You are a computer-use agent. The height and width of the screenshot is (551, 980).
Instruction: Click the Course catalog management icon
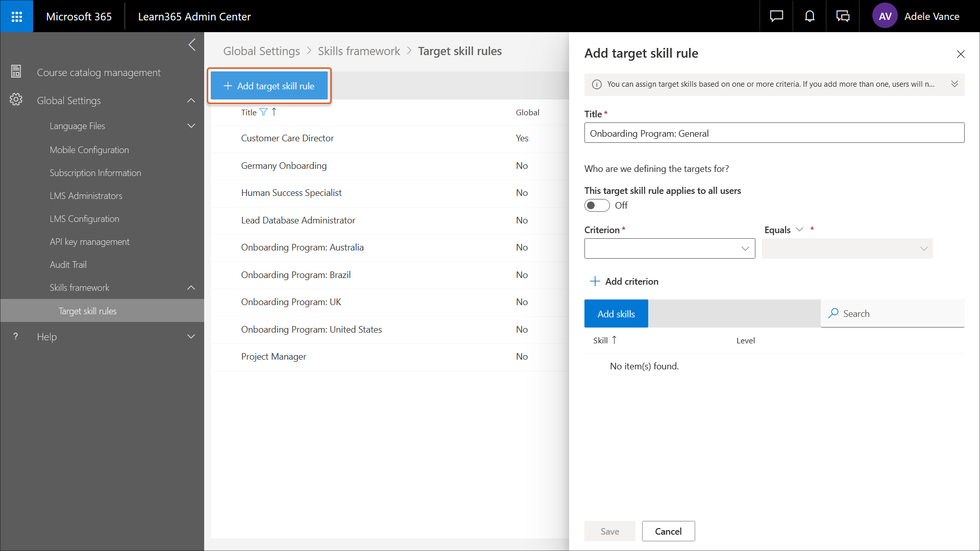[x=16, y=71]
